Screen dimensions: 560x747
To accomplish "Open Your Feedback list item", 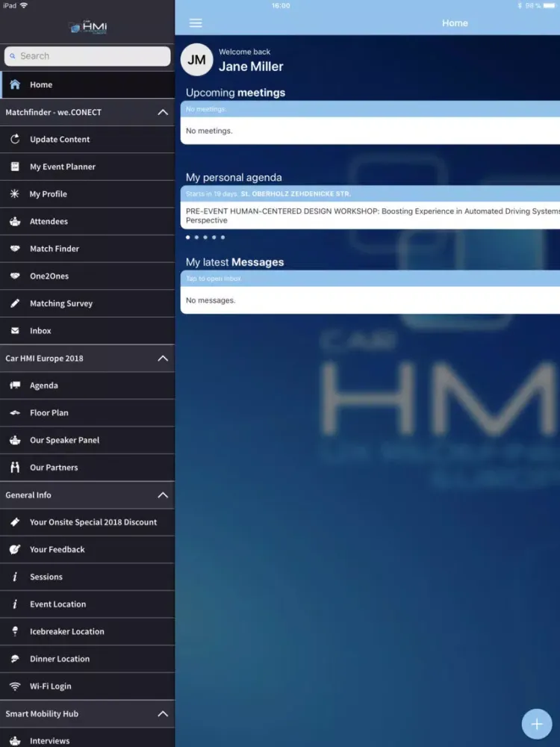I will pyautogui.click(x=87, y=549).
